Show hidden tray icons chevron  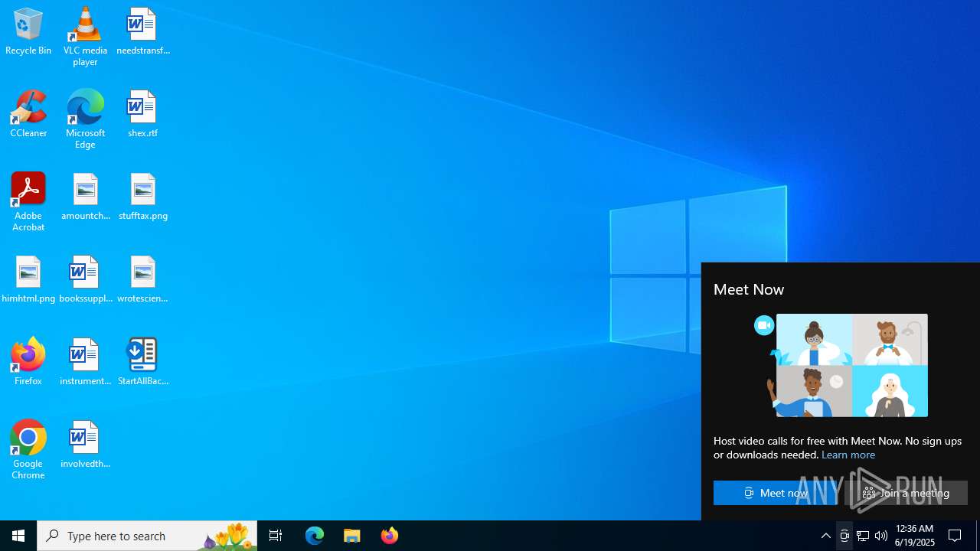[826, 536]
